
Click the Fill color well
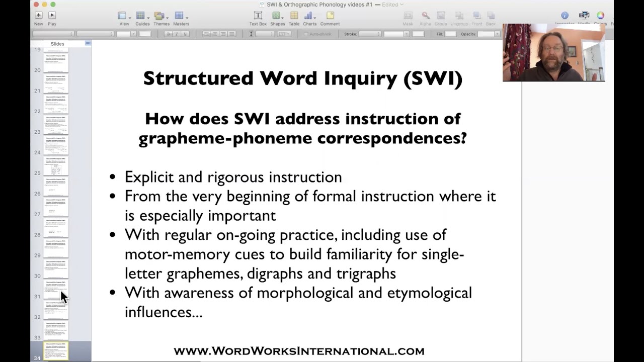click(450, 34)
